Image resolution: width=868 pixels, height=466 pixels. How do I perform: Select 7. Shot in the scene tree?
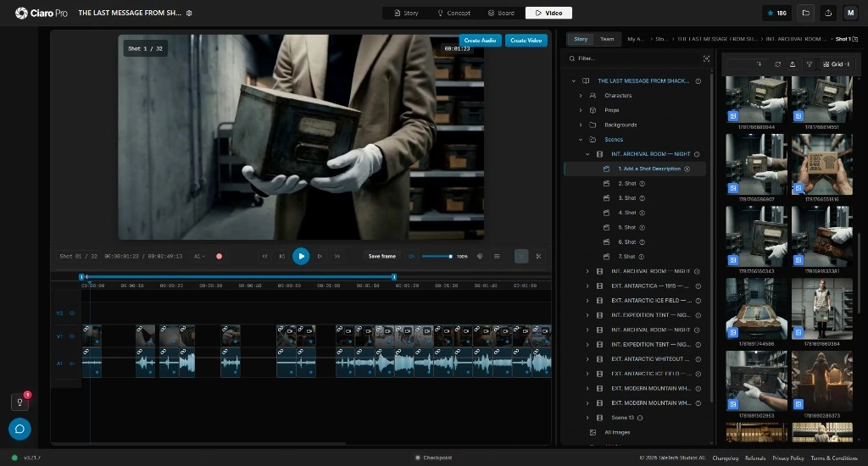coord(626,257)
